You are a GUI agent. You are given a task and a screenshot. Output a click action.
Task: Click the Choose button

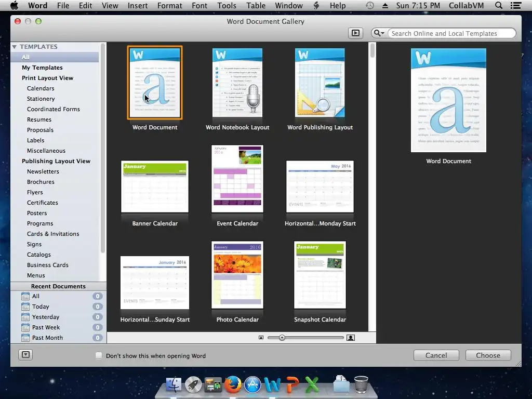(x=488, y=355)
